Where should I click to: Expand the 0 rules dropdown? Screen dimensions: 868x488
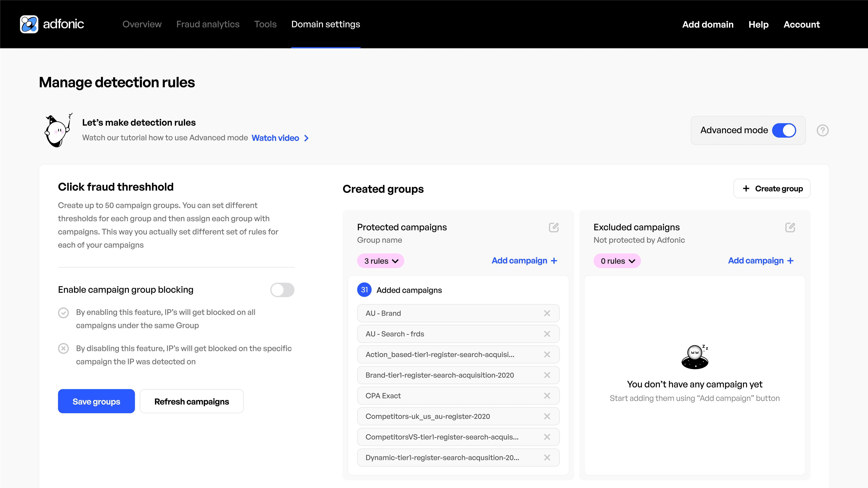click(617, 261)
